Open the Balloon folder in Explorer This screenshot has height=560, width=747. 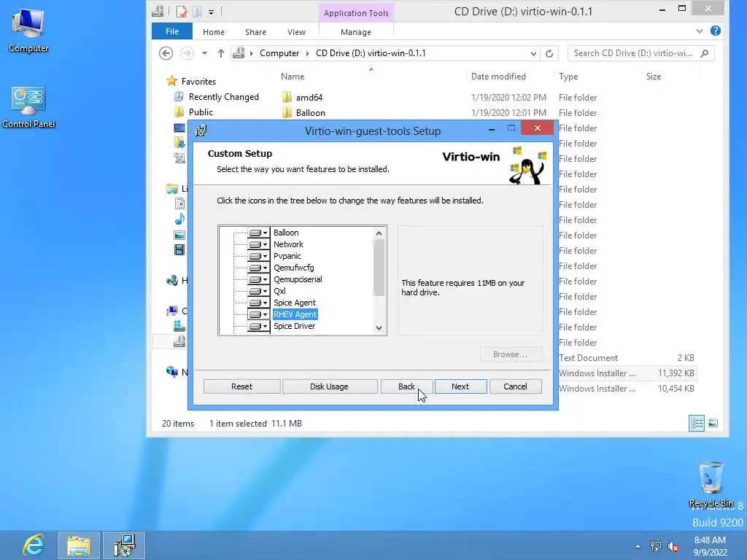310,113
